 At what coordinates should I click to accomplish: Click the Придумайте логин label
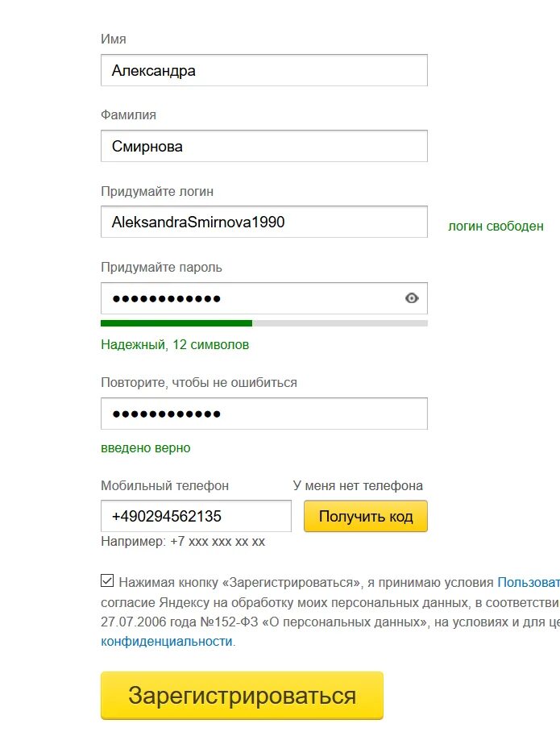coord(157,192)
